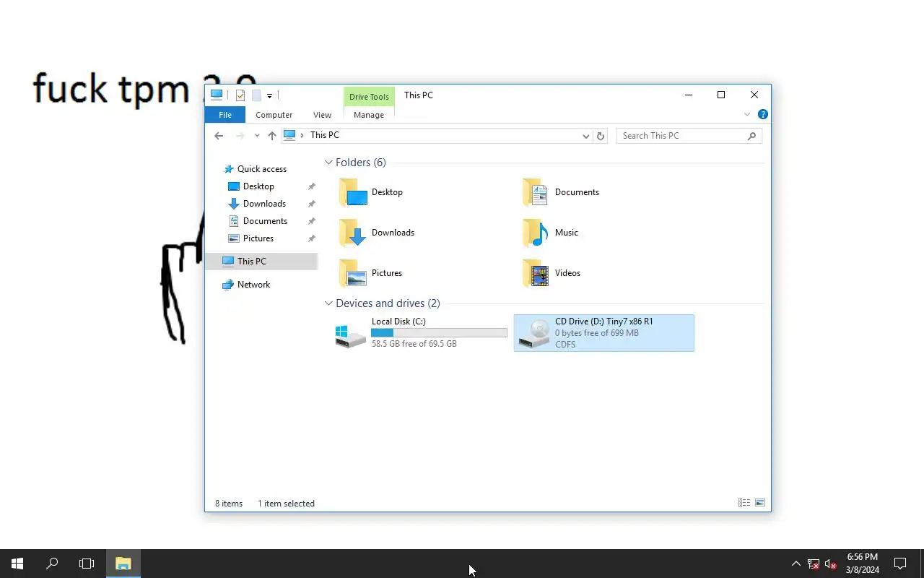Select the Drive Tools contextual tab header
Viewport: 924px width, 578px height.
(x=369, y=97)
